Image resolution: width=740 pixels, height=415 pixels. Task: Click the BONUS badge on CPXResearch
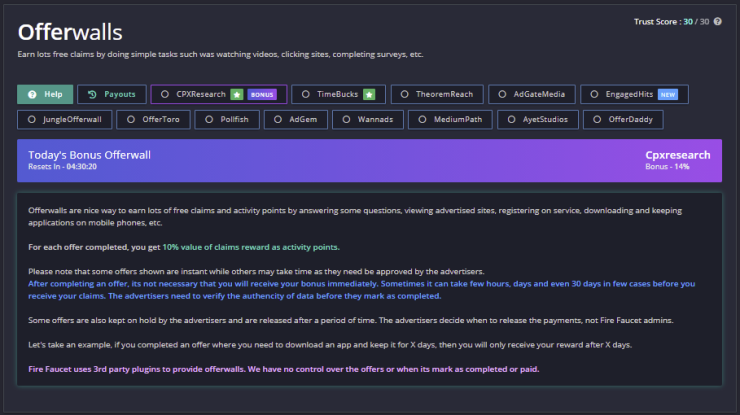point(262,94)
